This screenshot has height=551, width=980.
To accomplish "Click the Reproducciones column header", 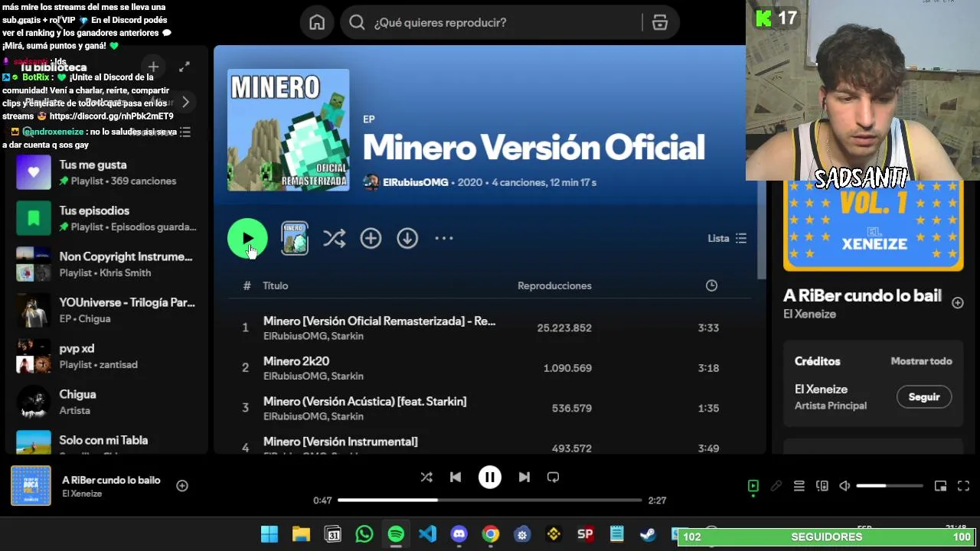I will [x=554, y=285].
